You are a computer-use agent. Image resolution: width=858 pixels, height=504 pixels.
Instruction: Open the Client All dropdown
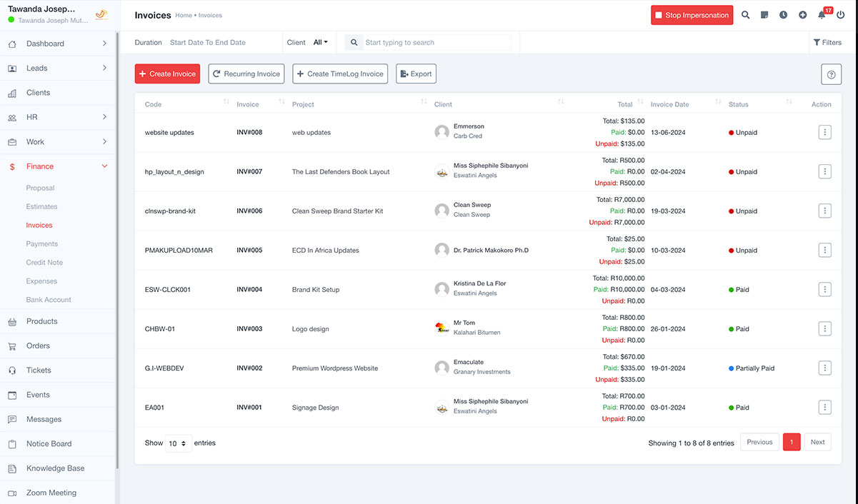pos(320,42)
